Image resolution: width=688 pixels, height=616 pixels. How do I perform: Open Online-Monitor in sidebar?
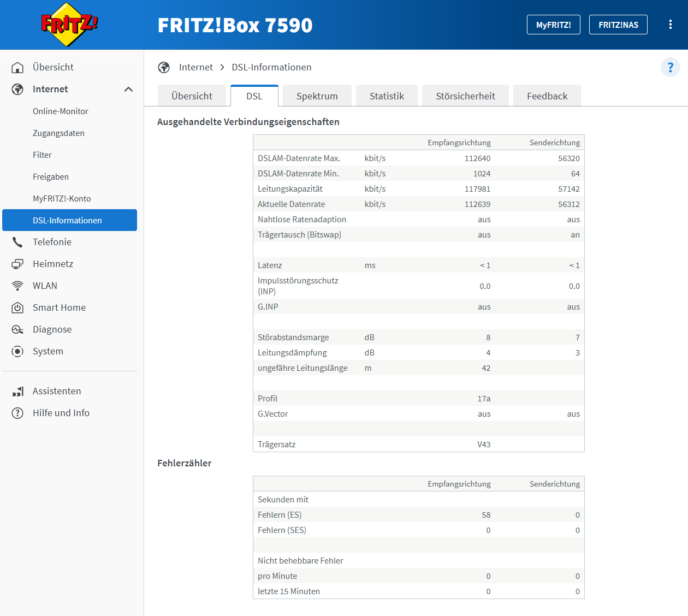coord(61,111)
